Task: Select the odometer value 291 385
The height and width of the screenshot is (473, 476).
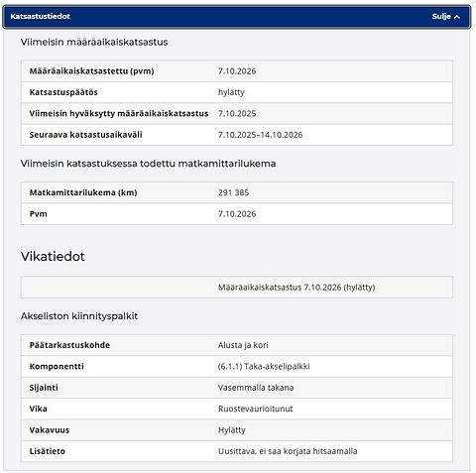Action: point(233,192)
